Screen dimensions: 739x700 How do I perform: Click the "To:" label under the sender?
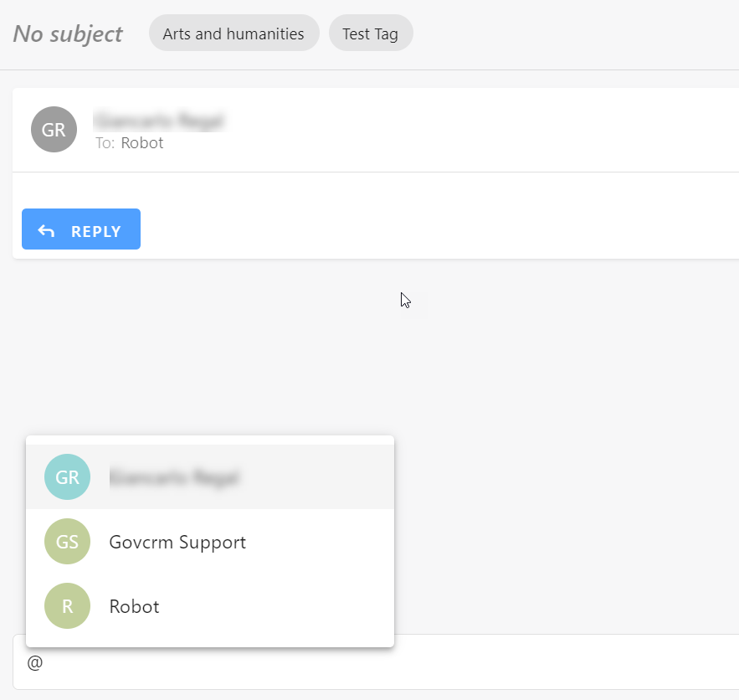105,143
